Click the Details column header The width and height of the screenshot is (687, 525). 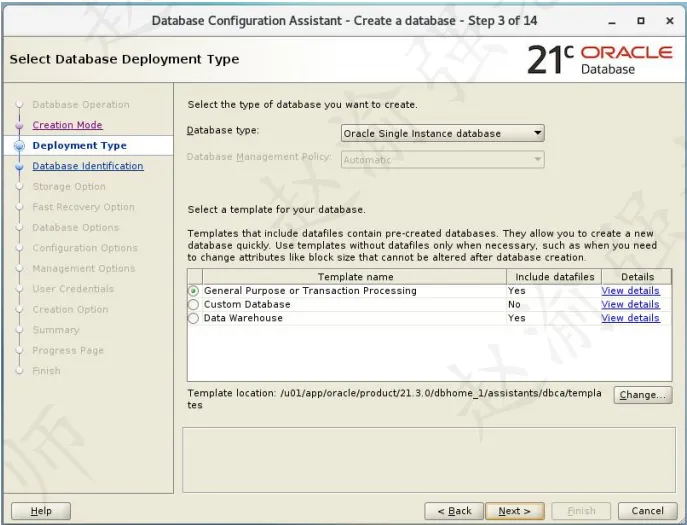(637, 277)
